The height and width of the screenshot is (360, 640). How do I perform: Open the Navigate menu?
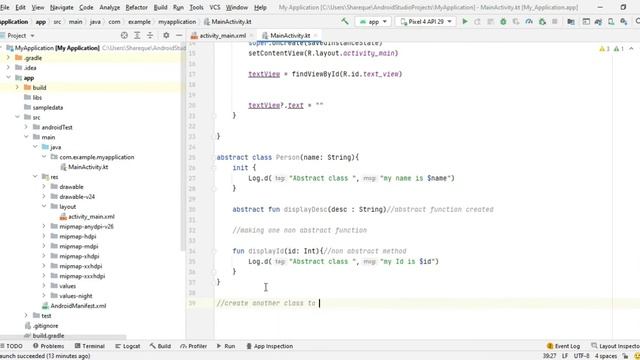tap(61, 7)
